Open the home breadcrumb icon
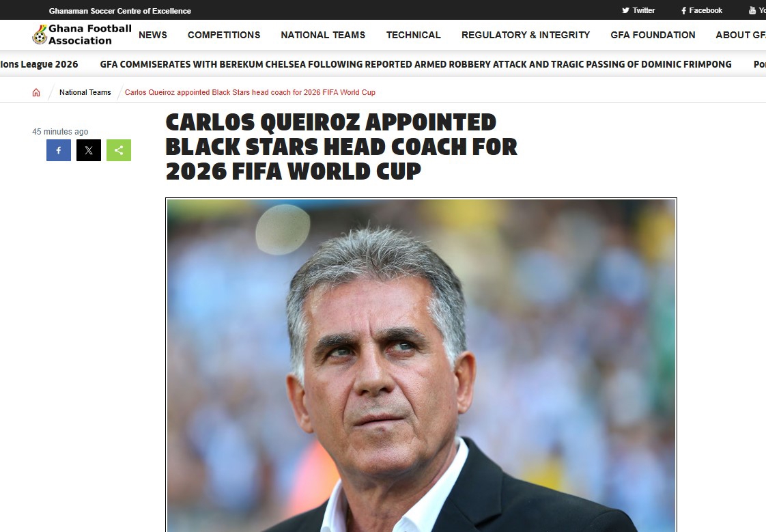 [x=36, y=92]
